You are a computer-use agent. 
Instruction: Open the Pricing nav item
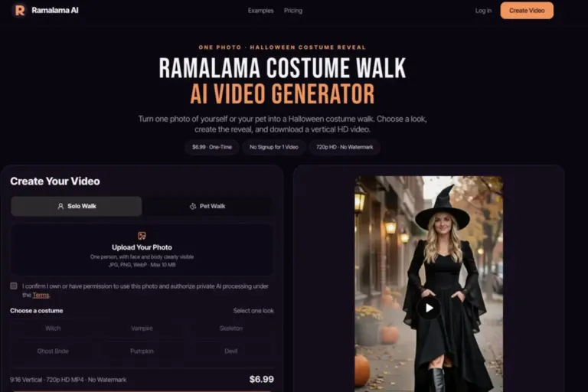point(293,11)
